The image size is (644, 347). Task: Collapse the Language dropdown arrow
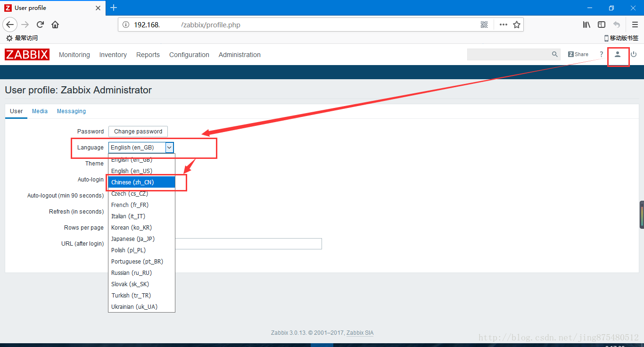(x=169, y=148)
